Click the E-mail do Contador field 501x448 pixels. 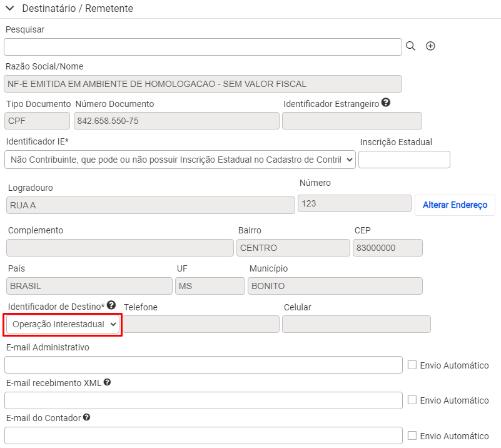(x=203, y=435)
